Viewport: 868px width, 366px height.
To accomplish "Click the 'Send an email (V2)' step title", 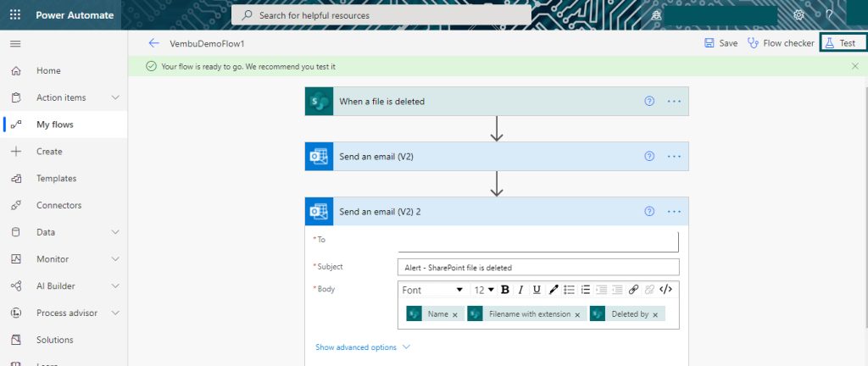I will [x=376, y=157].
